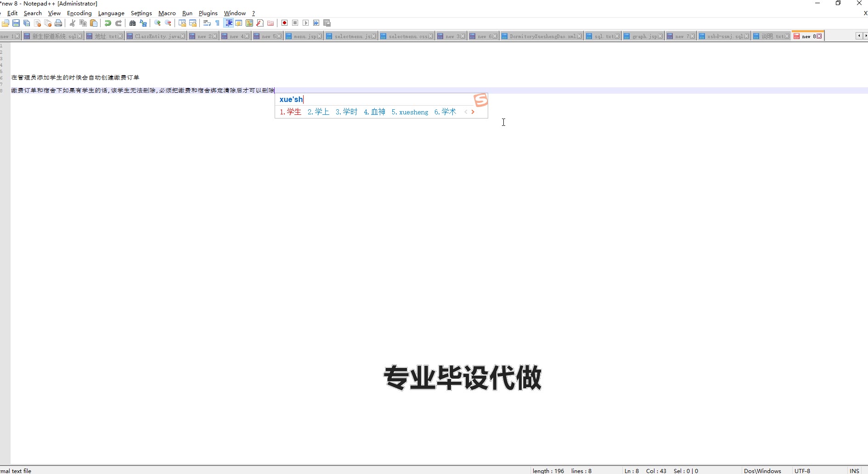
Task: Start macro recording with red dot icon
Action: [x=285, y=23]
